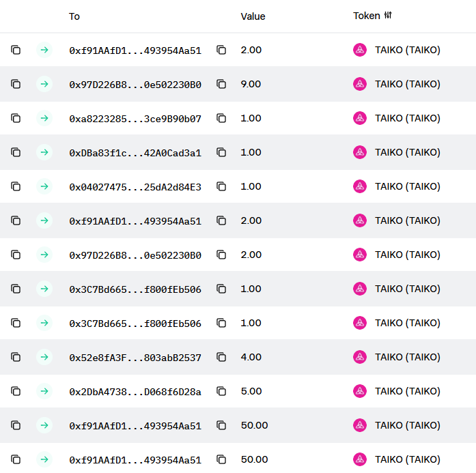Open address 0xa8223285...3ce9B90b07

[135, 119]
